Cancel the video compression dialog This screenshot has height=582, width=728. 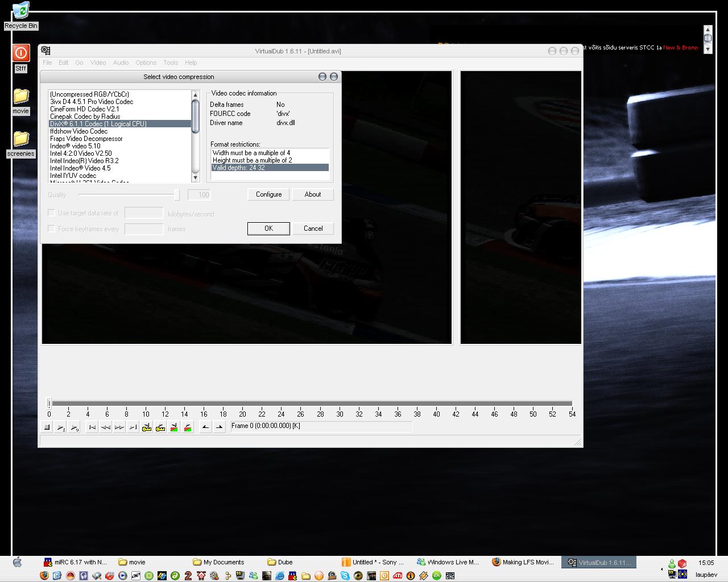pyautogui.click(x=313, y=228)
